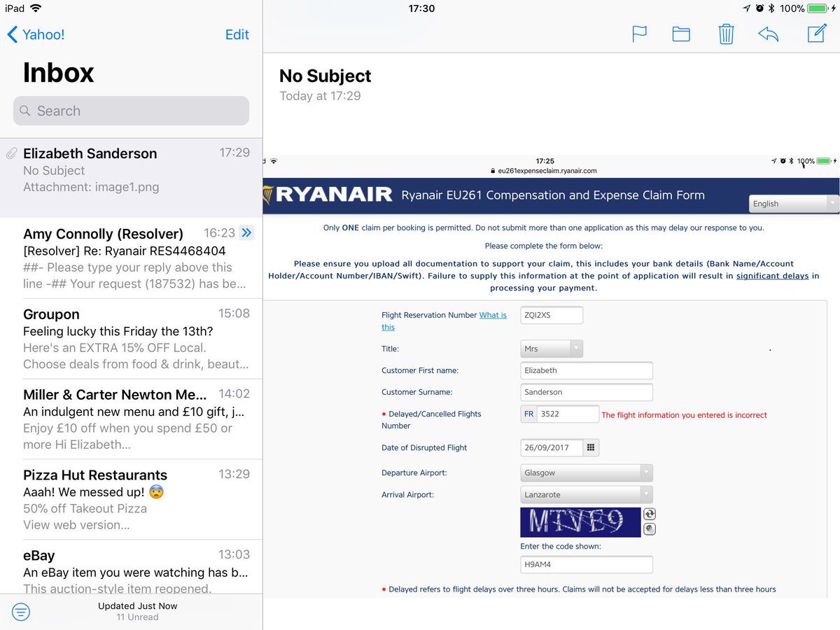
Task: Open the Elizabeth Sanderson email
Action: (131, 178)
